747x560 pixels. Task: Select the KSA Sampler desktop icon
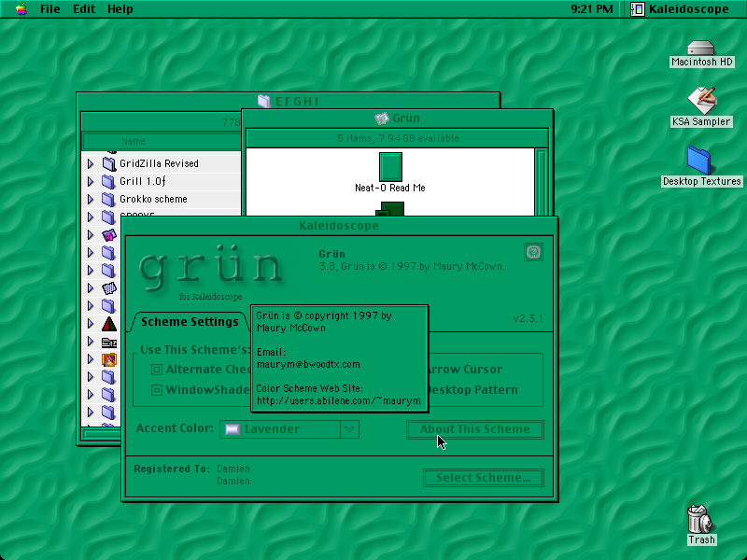[701, 101]
